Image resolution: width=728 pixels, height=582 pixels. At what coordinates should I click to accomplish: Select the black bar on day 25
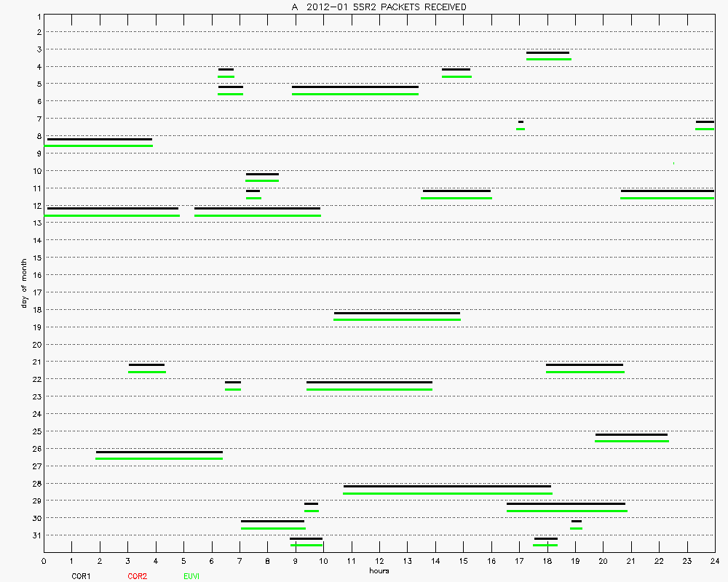click(631, 434)
